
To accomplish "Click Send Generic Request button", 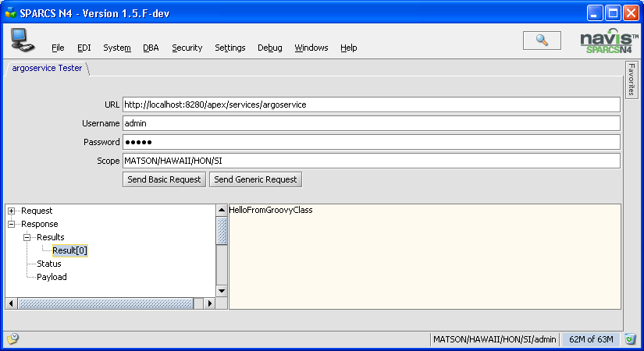I will pos(255,179).
